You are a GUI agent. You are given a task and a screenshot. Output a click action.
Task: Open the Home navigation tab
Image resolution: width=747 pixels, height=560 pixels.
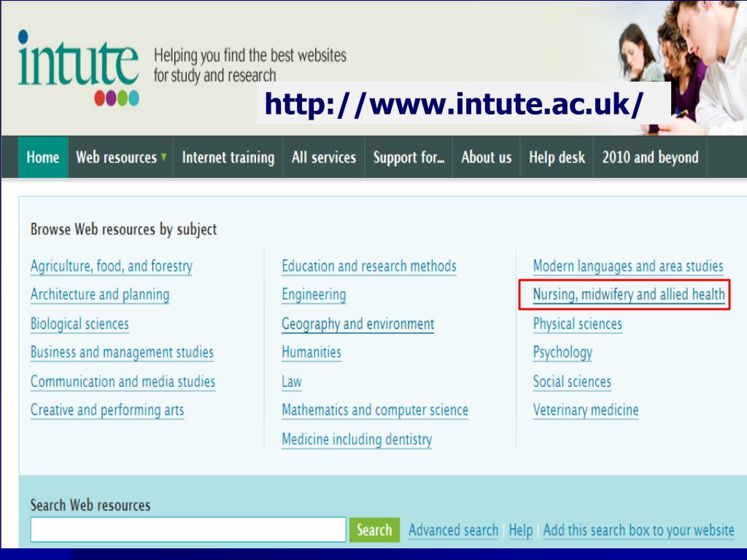coord(43,157)
